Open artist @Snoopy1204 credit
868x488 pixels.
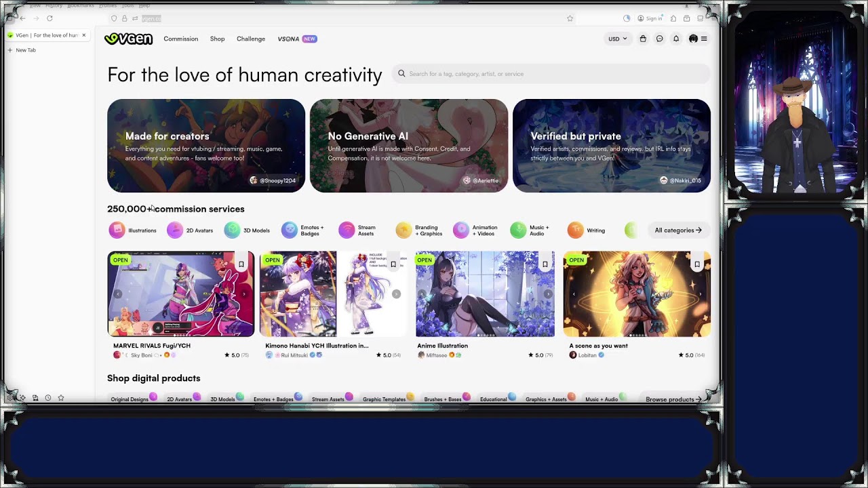point(273,180)
